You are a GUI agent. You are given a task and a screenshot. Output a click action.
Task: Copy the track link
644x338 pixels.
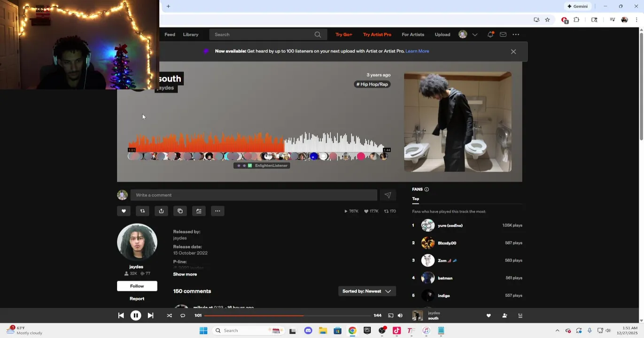[180, 211]
